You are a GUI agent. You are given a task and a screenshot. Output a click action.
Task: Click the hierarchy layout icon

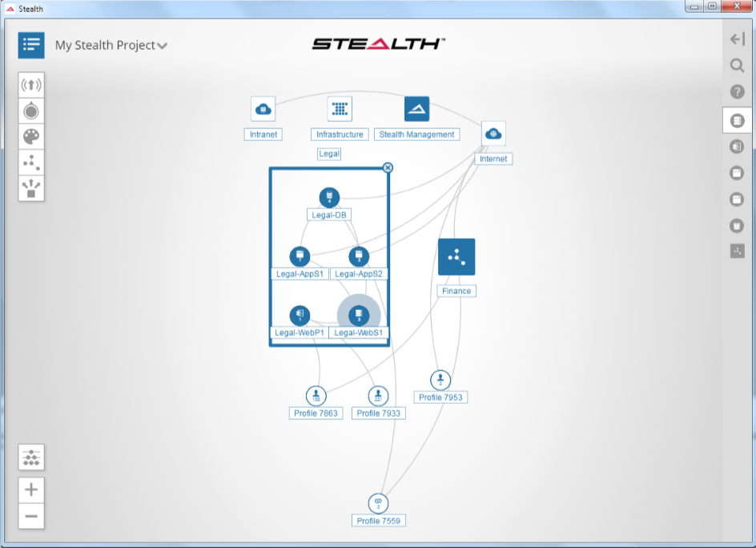click(31, 457)
